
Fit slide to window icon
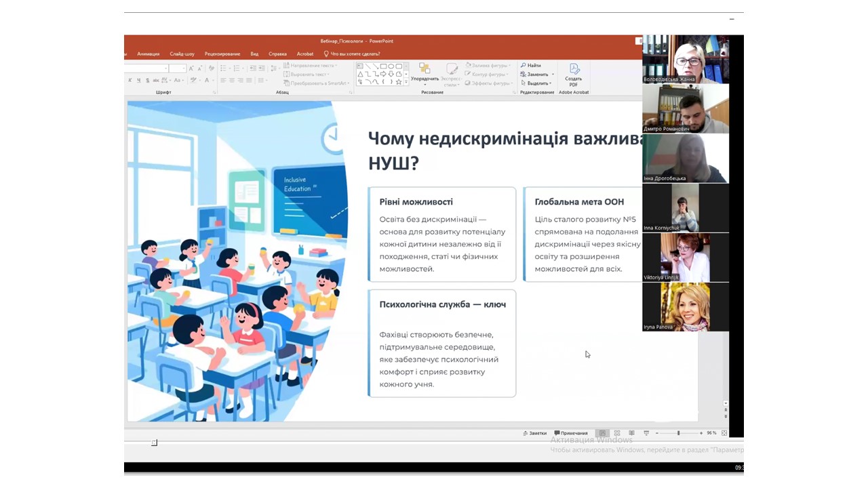pos(724,433)
